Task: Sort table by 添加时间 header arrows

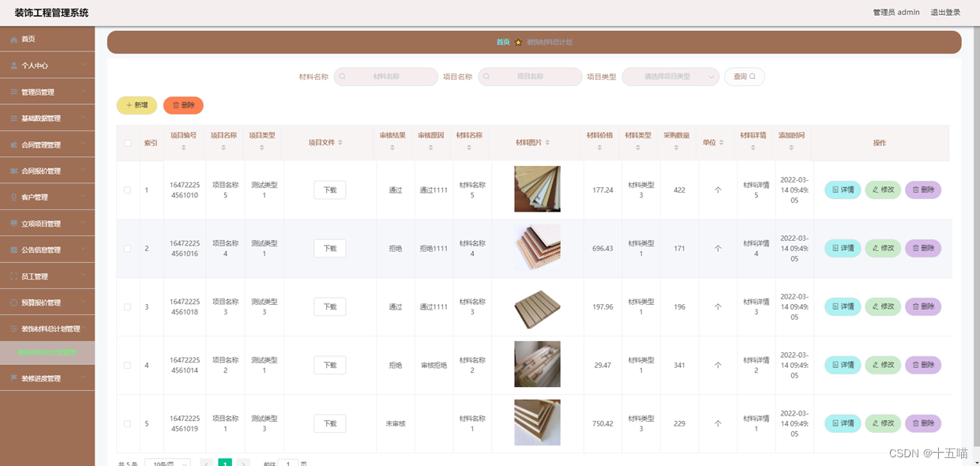Action: click(791, 148)
